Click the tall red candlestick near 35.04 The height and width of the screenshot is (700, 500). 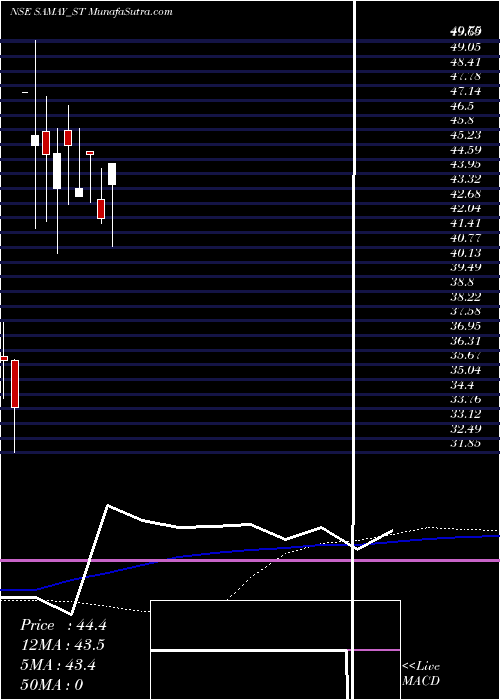point(15,384)
